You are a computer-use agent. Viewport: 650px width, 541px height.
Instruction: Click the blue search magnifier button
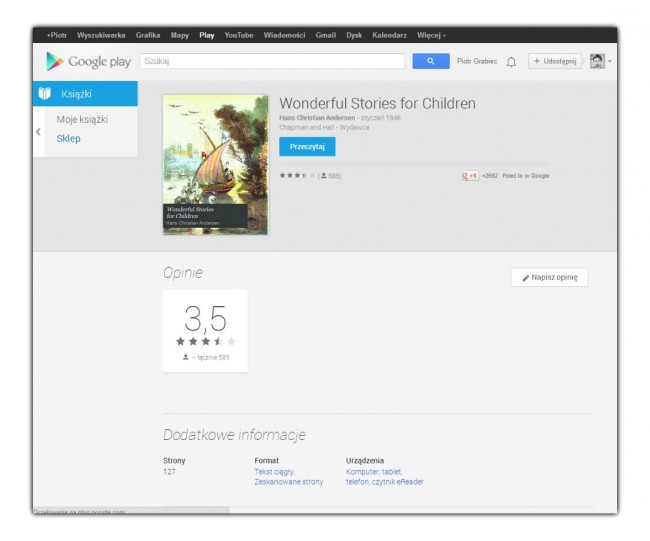tap(431, 61)
